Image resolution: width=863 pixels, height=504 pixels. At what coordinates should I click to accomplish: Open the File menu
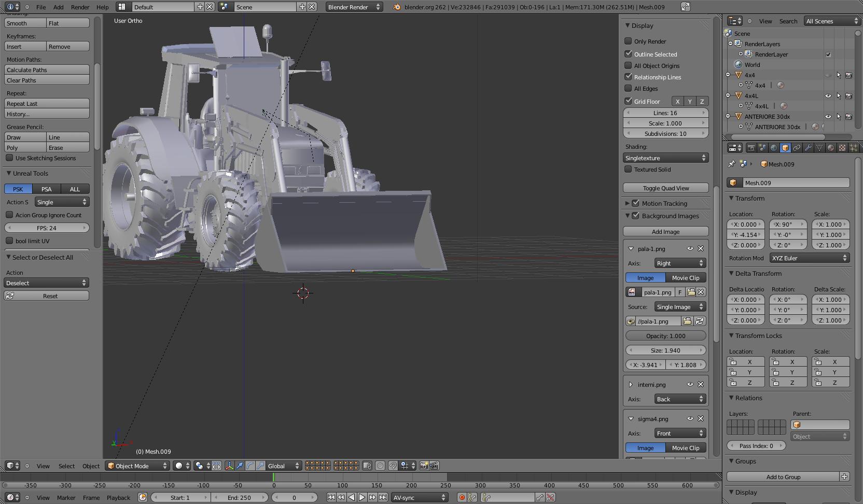tap(41, 7)
